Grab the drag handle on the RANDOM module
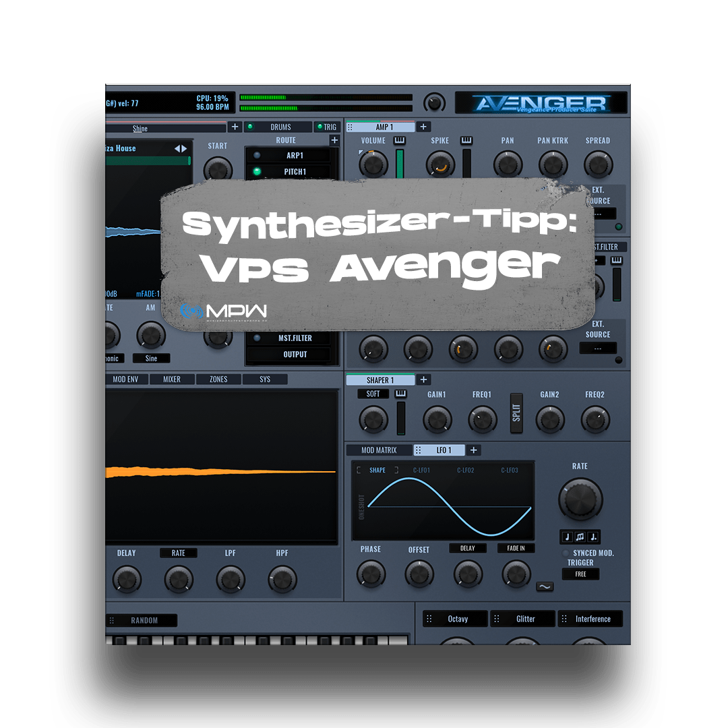 [x=111, y=620]
